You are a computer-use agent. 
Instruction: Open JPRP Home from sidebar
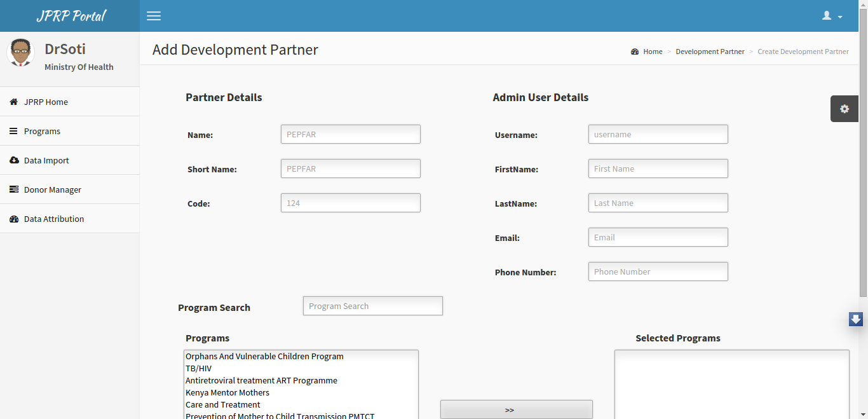point(69,102)
